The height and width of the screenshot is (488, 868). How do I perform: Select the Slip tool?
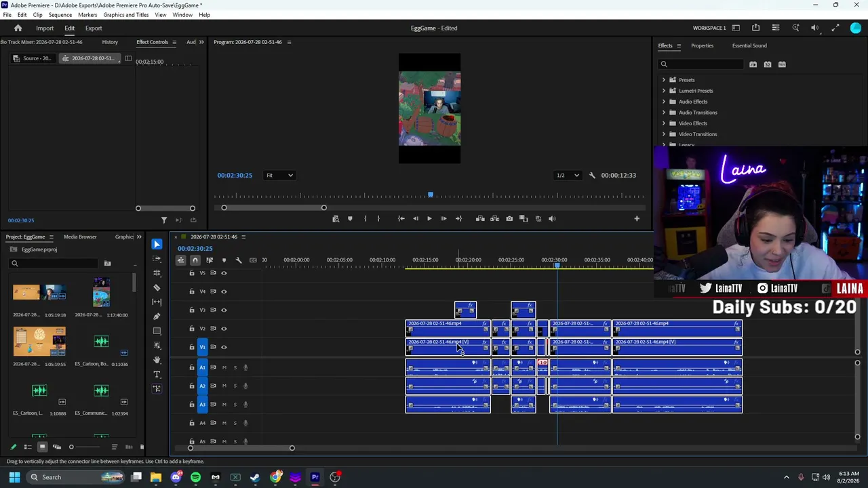(x=157, y=302)
